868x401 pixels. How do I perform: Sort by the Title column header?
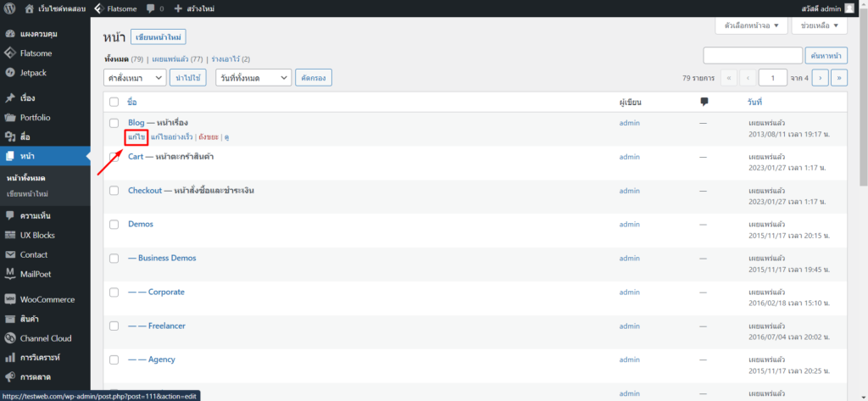coord(132,102)
